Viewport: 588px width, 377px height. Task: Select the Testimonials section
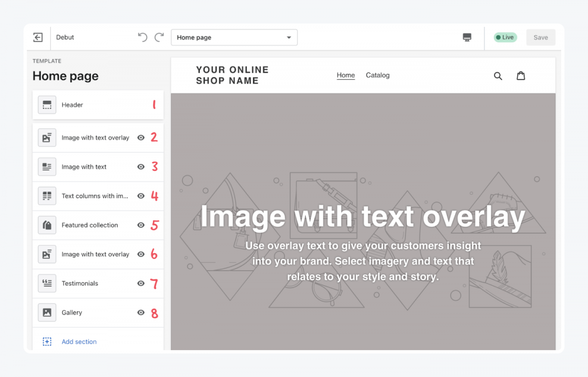[98, 283]
